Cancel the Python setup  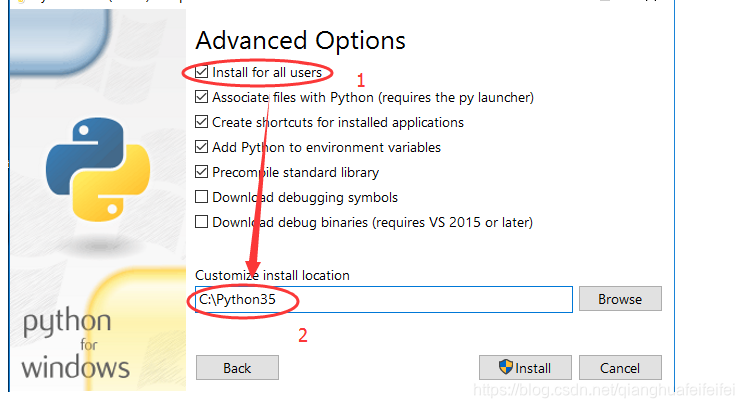tap(620, 368)
